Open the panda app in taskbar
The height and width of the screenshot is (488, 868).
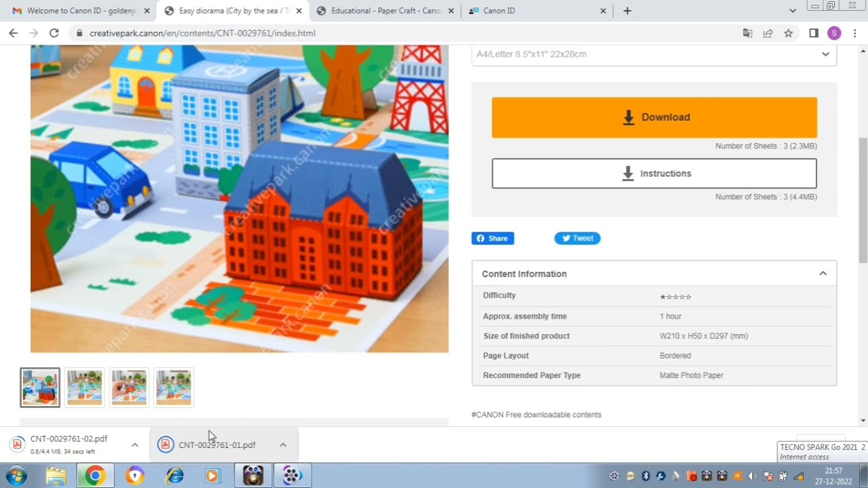[x=253, y=476]
